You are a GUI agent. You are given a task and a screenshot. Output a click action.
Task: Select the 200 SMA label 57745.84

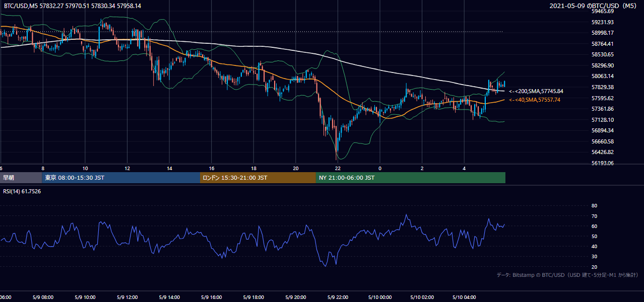(x=536, y=91)
